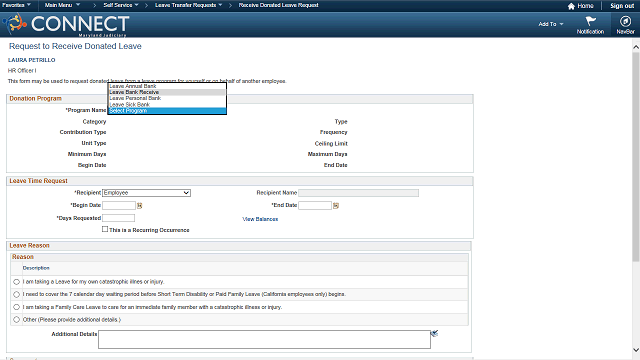
Task: Click the Begin Date input field
Action: tap(119, 205)
